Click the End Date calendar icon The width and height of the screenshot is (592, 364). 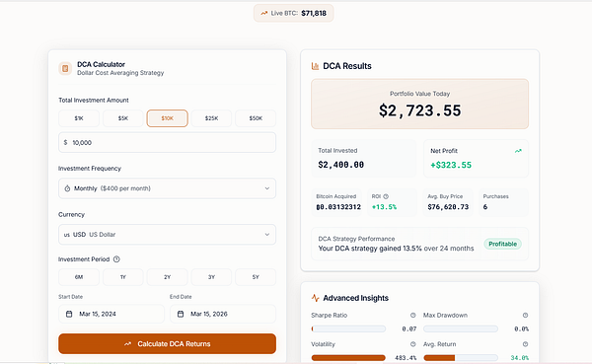tap(181, 314)
